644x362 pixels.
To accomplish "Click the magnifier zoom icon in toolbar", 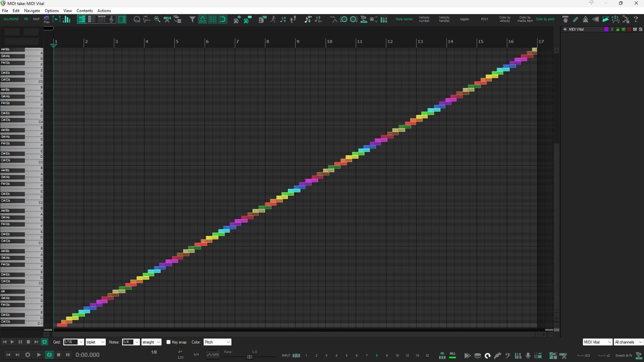I will [x=157, y=19].
